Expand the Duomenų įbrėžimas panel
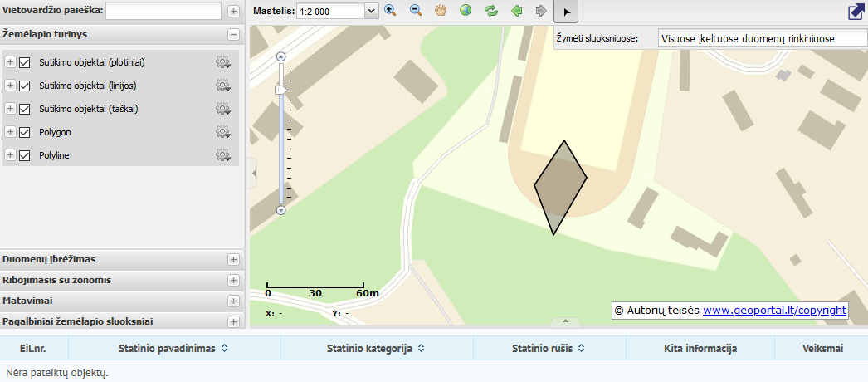The image size is (868, 382). tap(233, 259)
